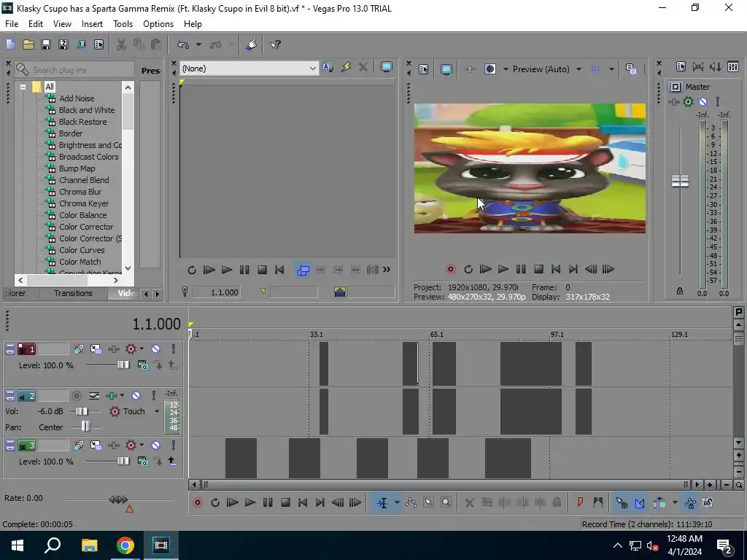
Task: Save project with the floppy disk icon
Action: click(46, 44)
